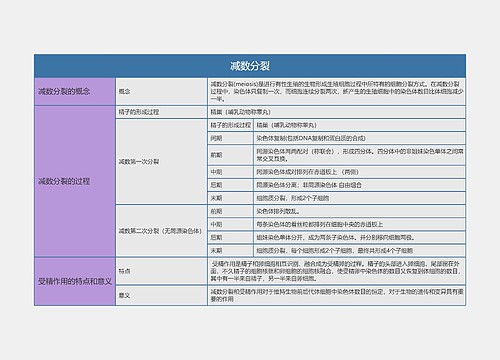Screen dimensions: 500x360
Task: Select 末期 cell beside 最终共形成4个子细胞
Action: [230, 250]
